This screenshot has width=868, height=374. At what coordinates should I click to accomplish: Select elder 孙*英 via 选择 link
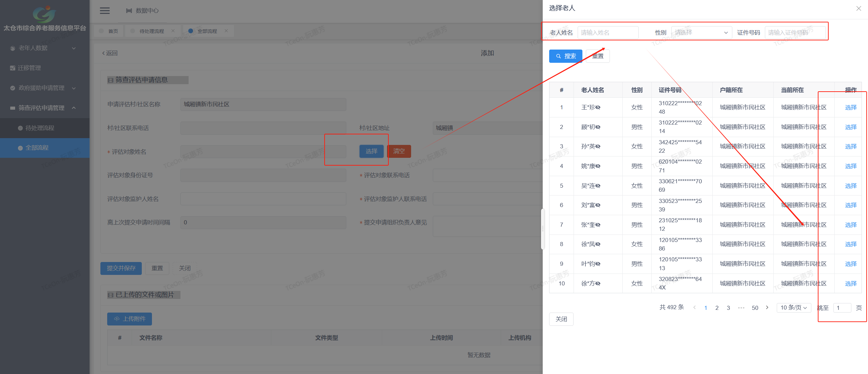click(x=851, y=147)
